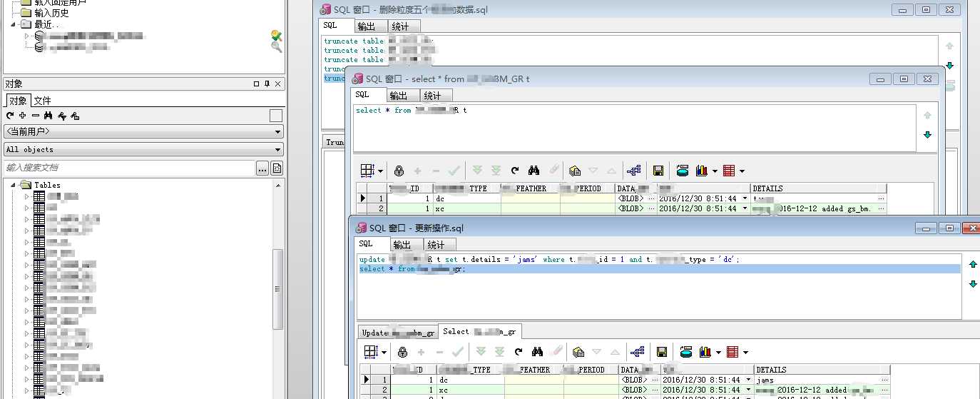Click the minus icon in the object browser toolbar

tap(36, 116)
